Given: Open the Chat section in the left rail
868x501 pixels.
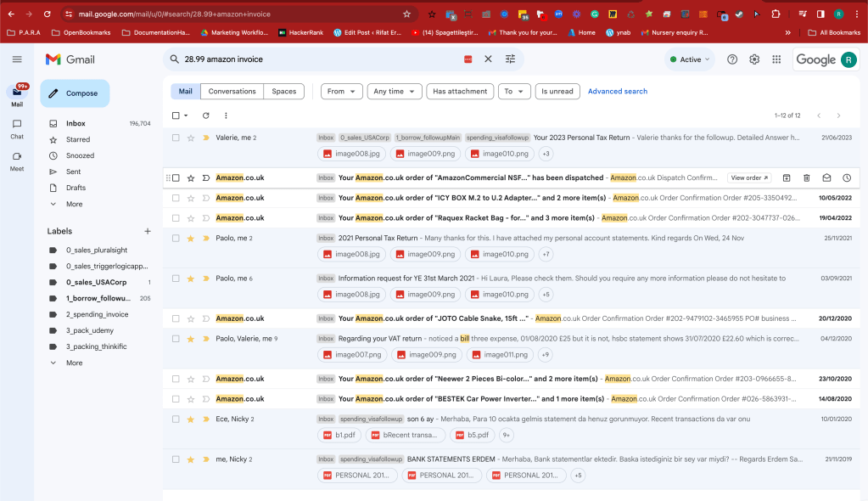Looking at the screenshot, I should 17,128.
